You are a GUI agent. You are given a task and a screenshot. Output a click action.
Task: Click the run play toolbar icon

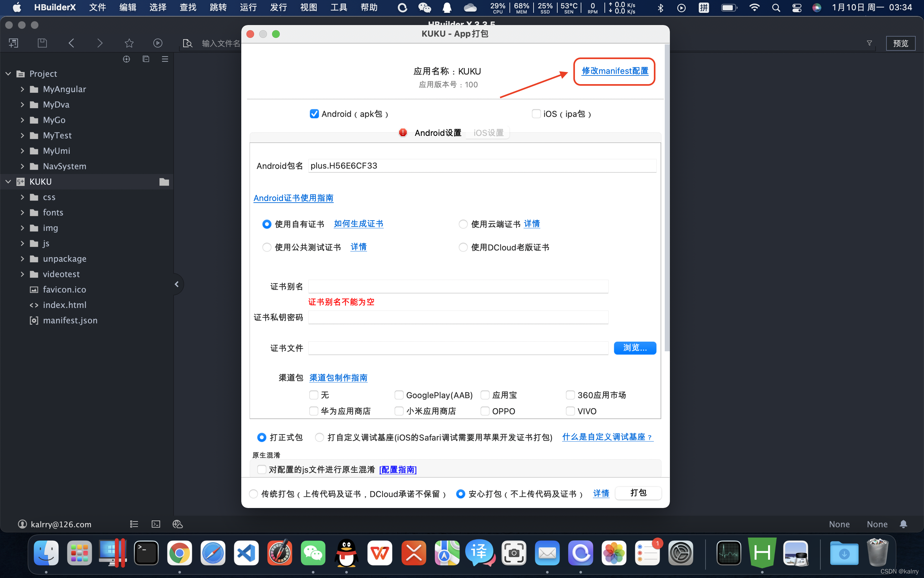[158, 43]
